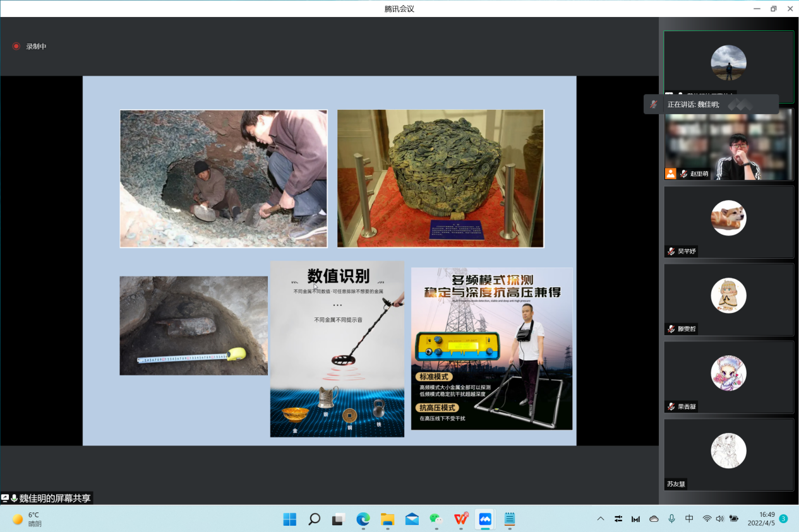Expand the hidden system tray icons chevron
The image size is (799, 532).
[x=601, y=519]
